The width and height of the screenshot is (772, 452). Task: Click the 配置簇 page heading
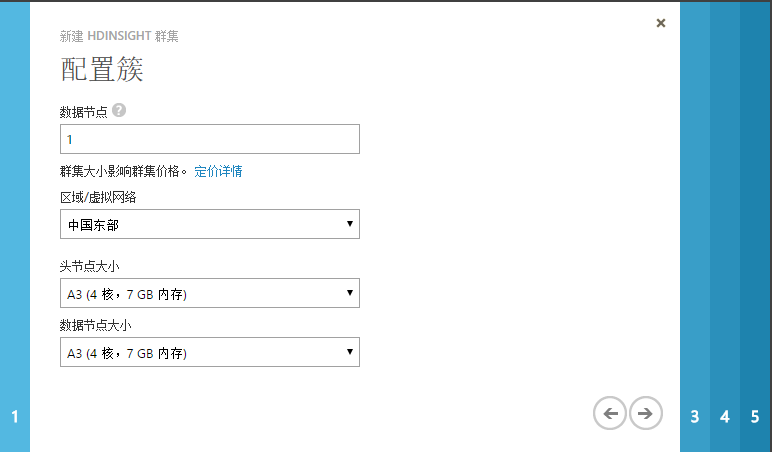[102, 70]
